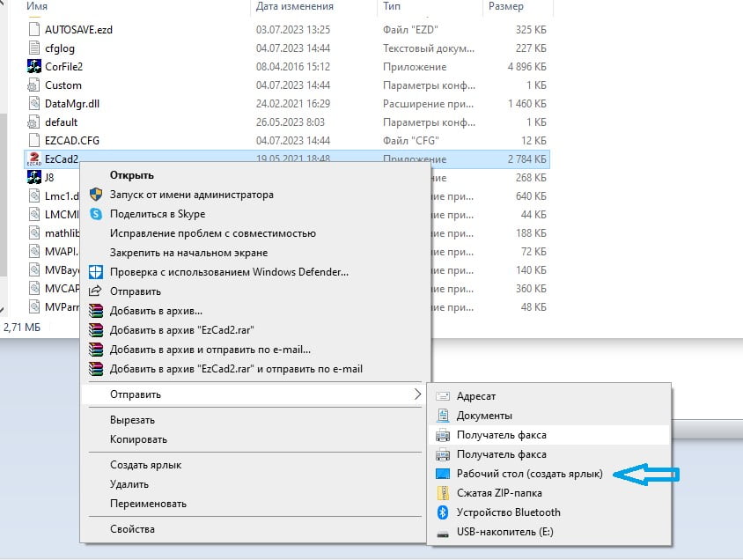
Task: Open "Свойства" from the context menu
Action: tap(132, 529)
